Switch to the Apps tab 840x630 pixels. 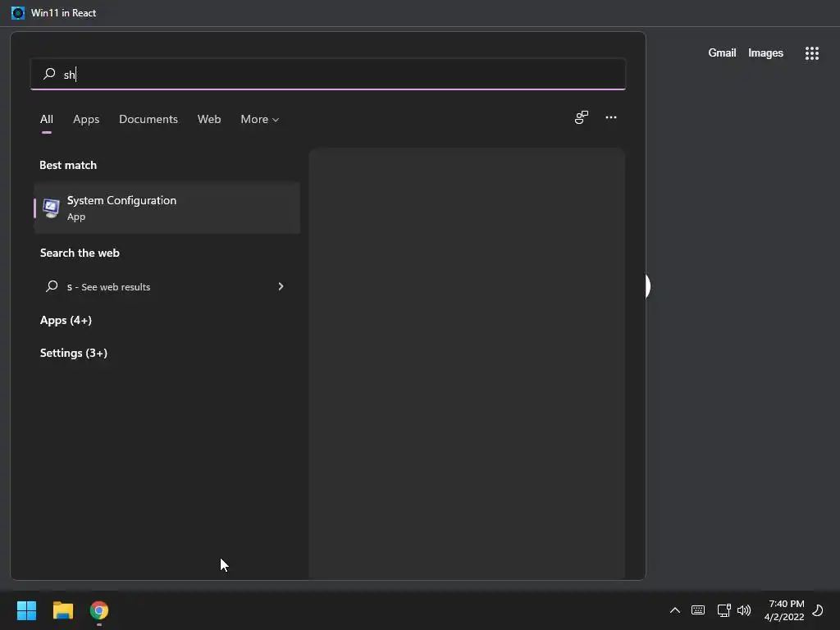86,119
